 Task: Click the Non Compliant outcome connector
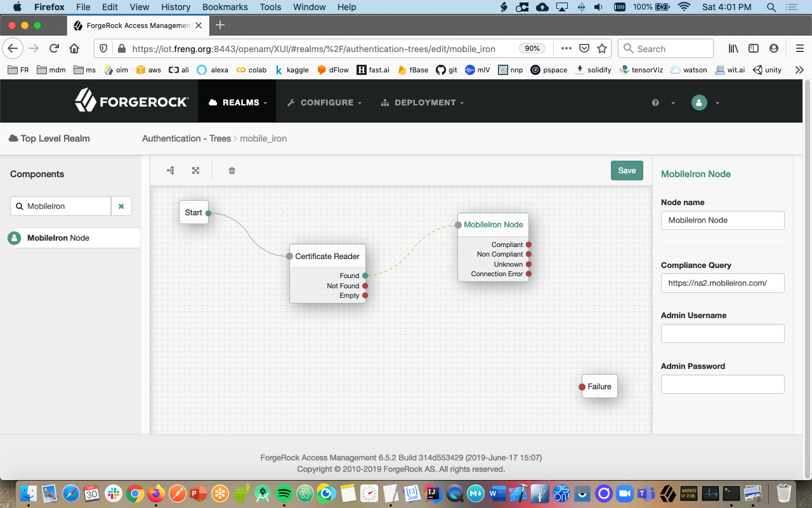tap(528, 254)
